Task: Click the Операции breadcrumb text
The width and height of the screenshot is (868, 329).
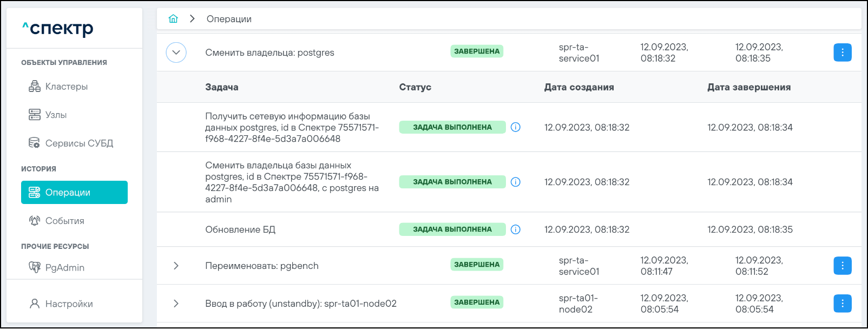Action: (x=229, y=19)
